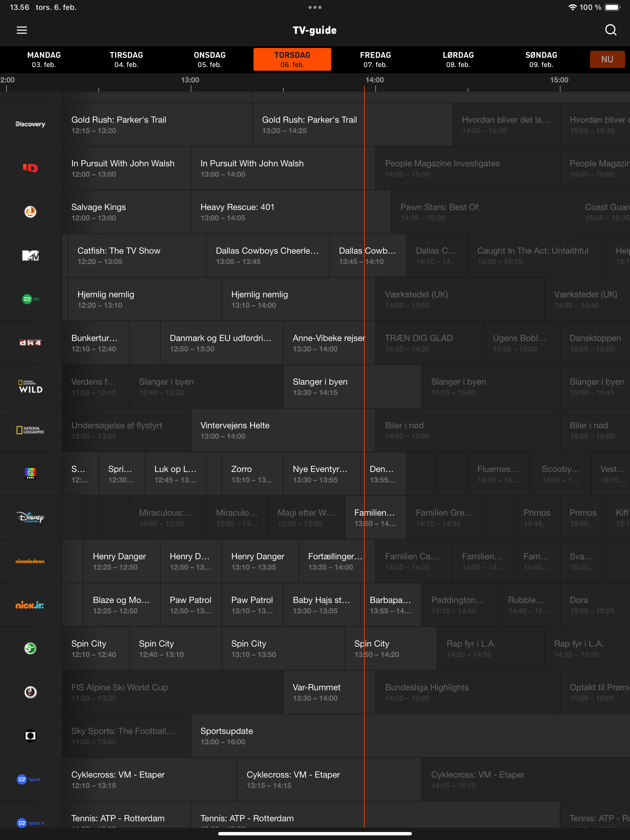Open Gold Rush: Parker's Trail 13:20 – 14:25
The image size is (630, 840).
point(352,125)
